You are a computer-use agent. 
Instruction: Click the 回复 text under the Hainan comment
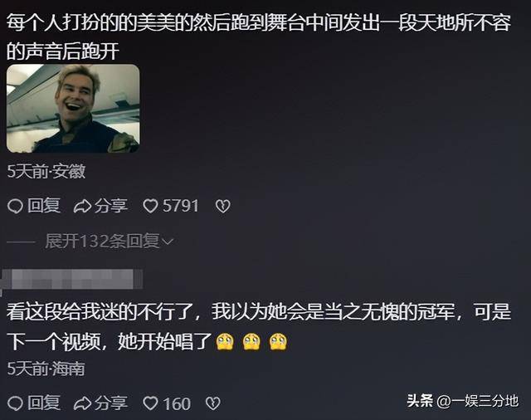tap(44, 403)
